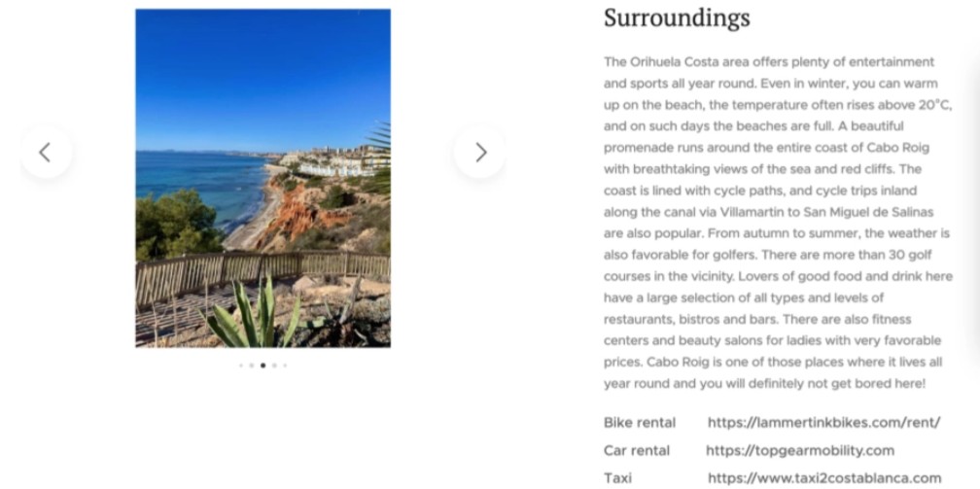Select the second carousel pagination dot
980x489 pixels.
tap(251, 366)
